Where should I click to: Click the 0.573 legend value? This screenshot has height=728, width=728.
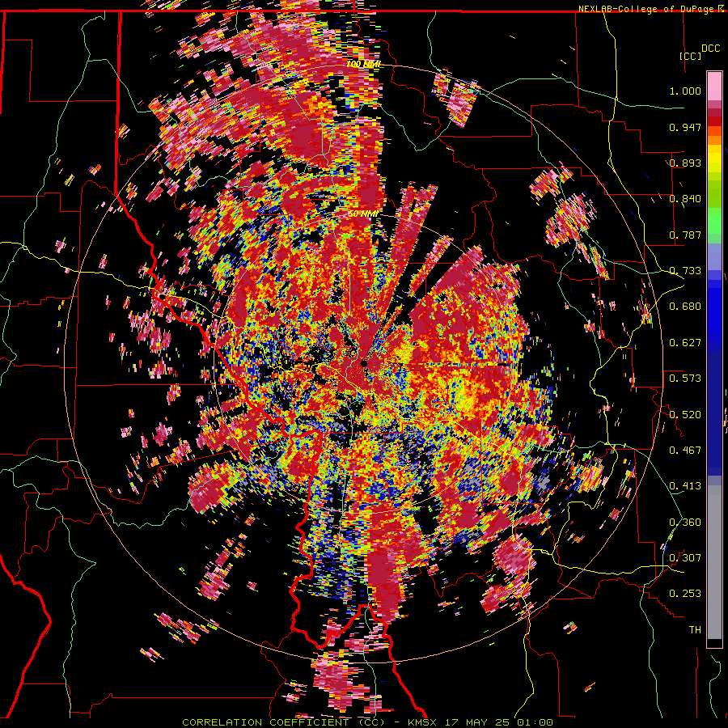coord(685,379)
